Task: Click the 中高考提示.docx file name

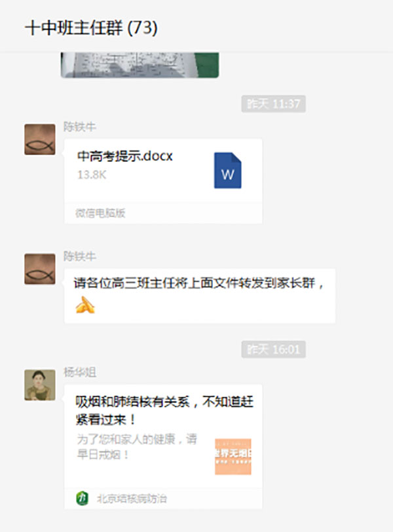Action: pyautogui.click(x=124, y=156)
